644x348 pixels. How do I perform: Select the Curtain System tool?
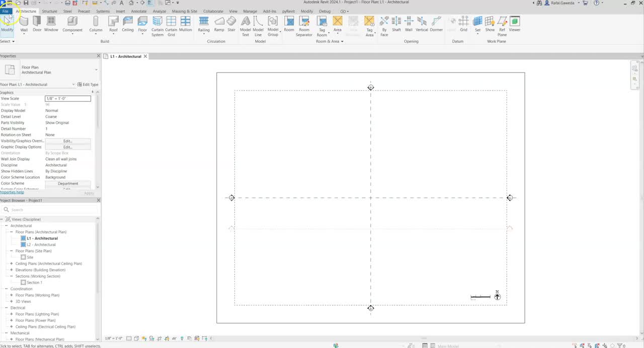click(x=157, y=26)
